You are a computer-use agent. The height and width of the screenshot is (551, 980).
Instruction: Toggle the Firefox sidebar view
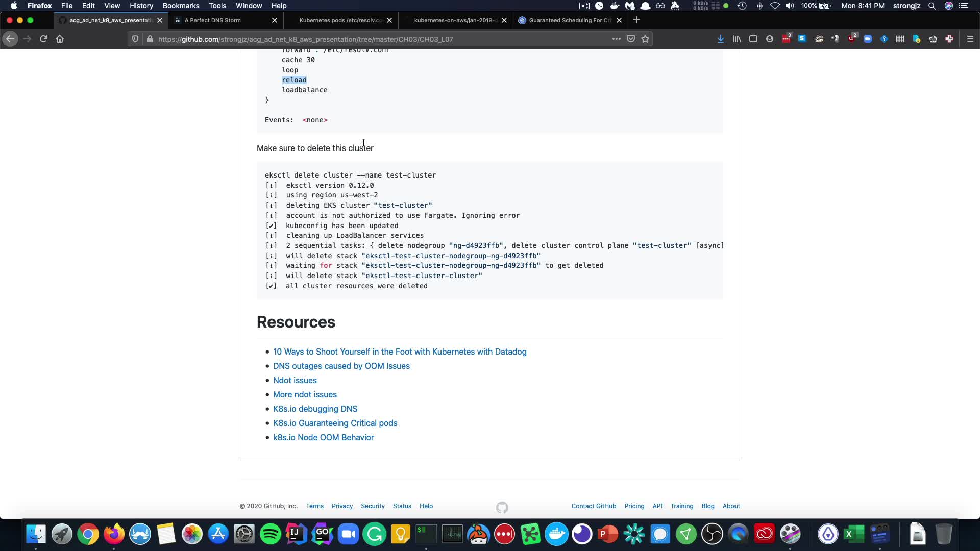point(753,39)
